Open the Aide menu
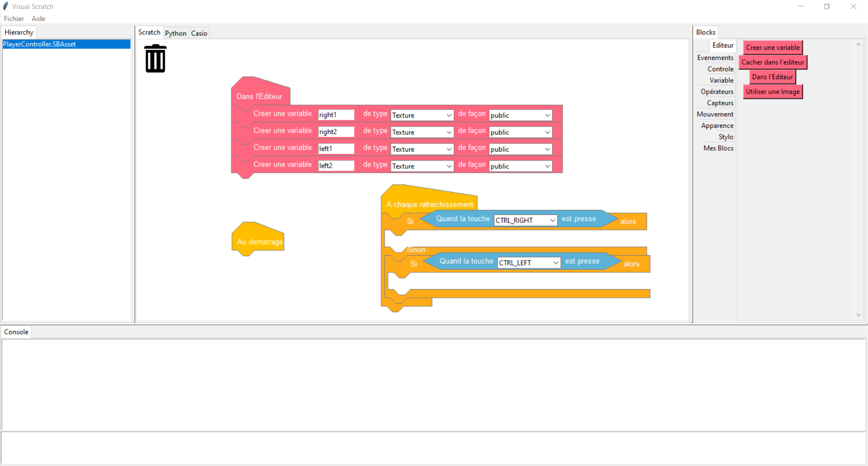Viewport: 868px width, 466px height. point(38,19)
